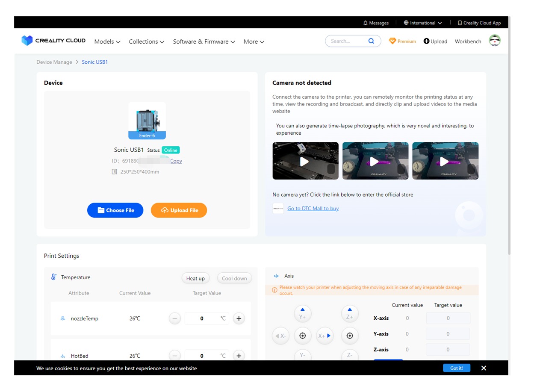This screenshot has height=392, width=540.
Task: Open the Workbench menu item
Action: (x=468, y=41)
